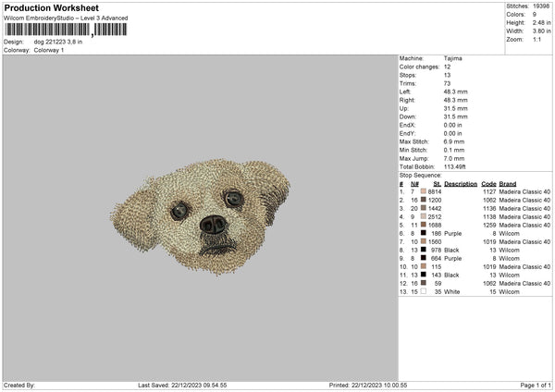Click the Code column header
Viewport: 555px width, 392px height.
coord(488,183)
